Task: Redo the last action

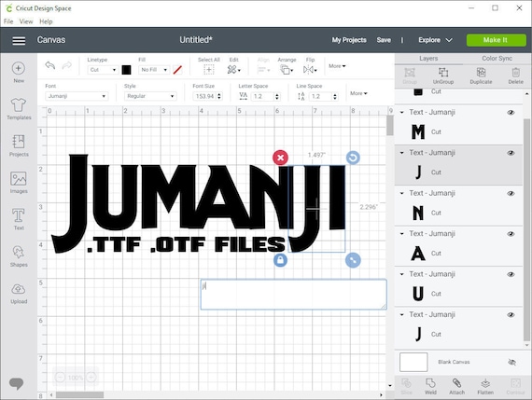Action: coord(67,65)
